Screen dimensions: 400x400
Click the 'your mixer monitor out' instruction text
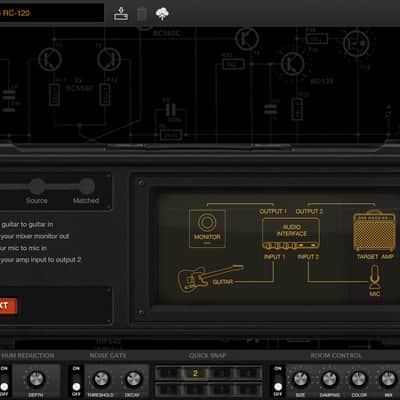(x=35, y=236)
